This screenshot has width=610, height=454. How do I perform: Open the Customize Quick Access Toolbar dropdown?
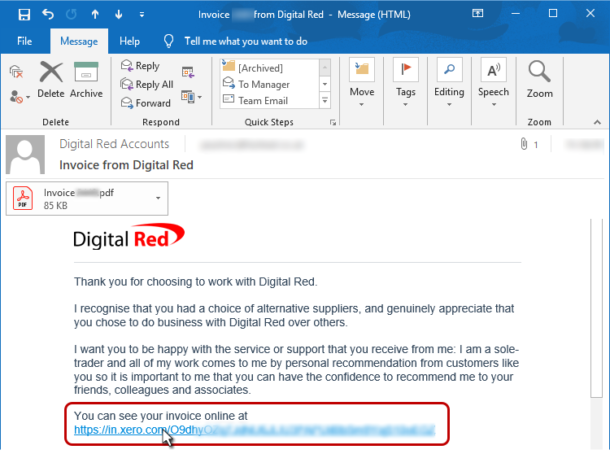click(142, 15)
